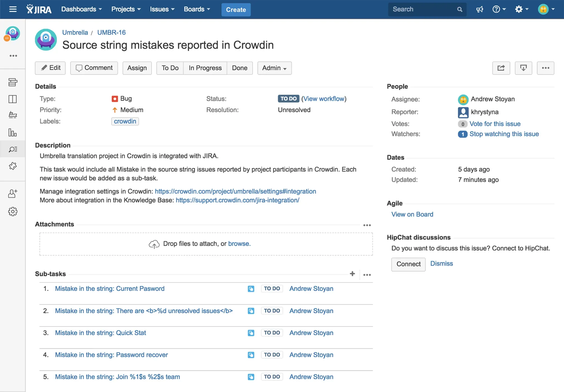Click Vote for this issue

pos(495,124)
